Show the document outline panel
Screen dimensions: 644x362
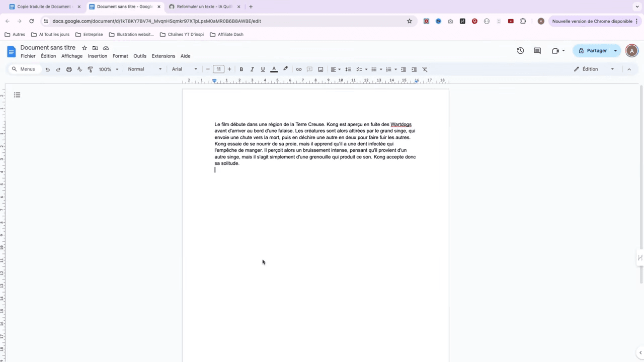17,95
